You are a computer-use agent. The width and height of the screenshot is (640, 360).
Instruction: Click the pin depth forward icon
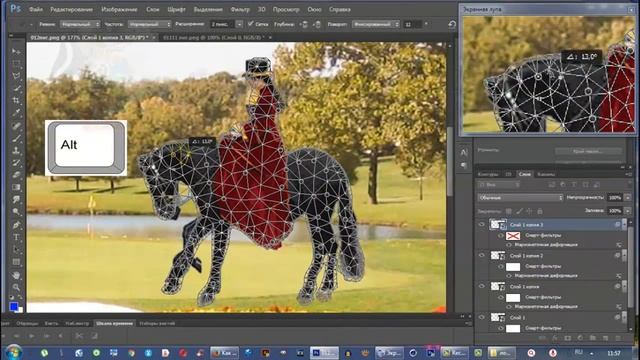coord(304,24)
